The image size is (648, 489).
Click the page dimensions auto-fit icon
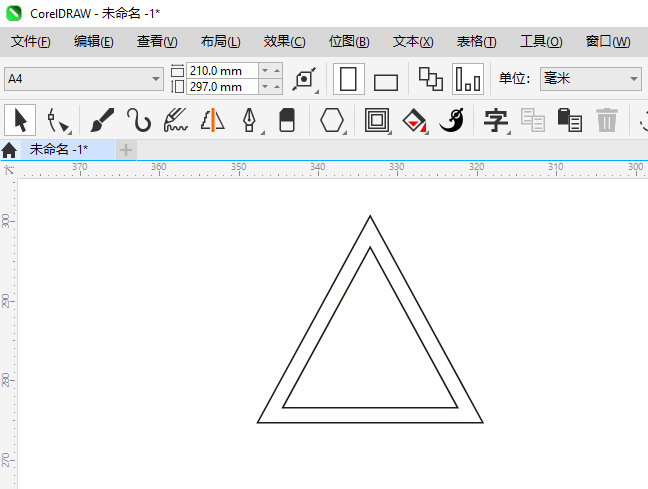pyautogui.click(x=305, y=79)
